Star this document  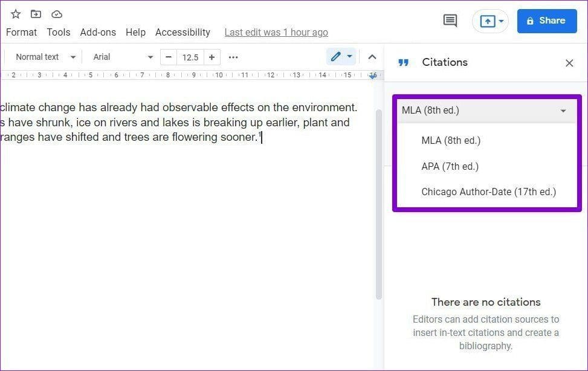tap(15, 15)
